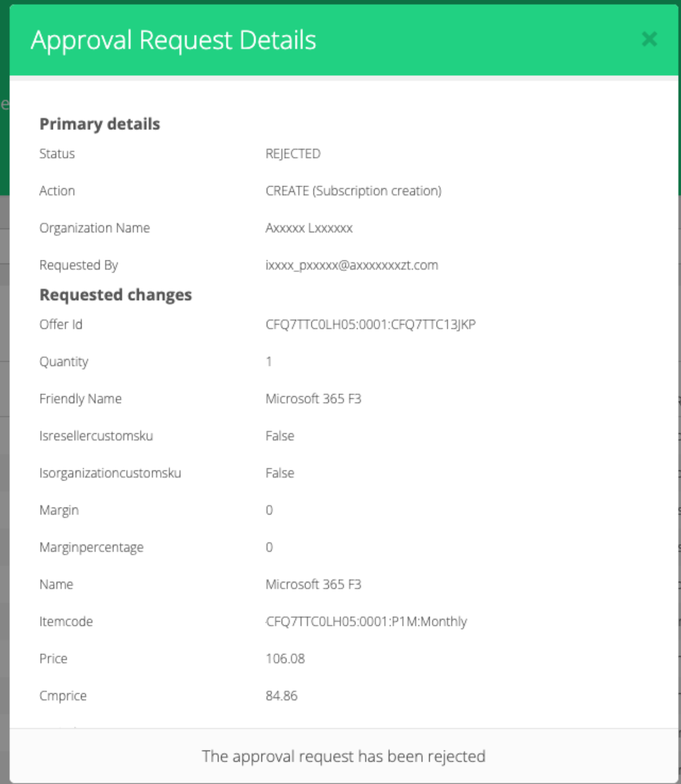Click the Margin value 0
The image size is (681, 784).
269,510
